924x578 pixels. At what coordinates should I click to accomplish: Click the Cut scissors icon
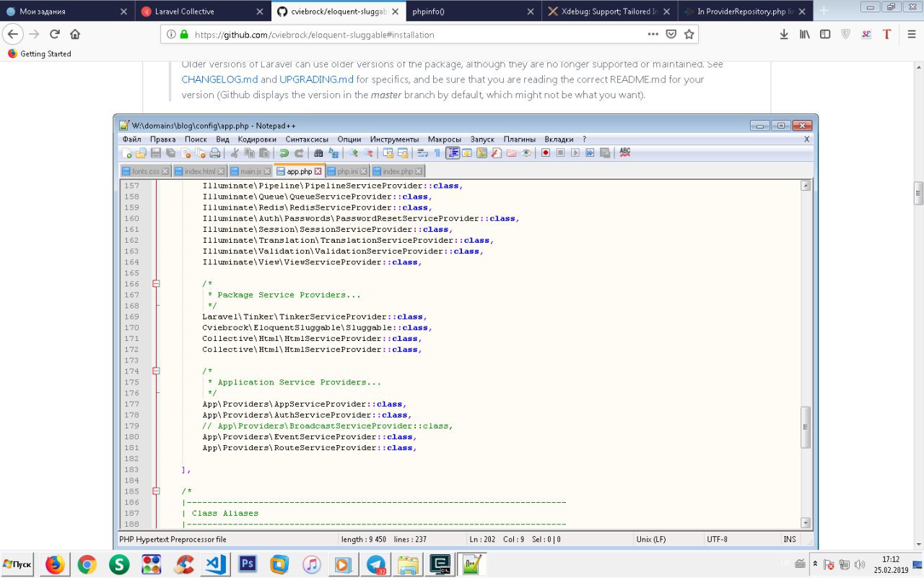coord(234,152)
